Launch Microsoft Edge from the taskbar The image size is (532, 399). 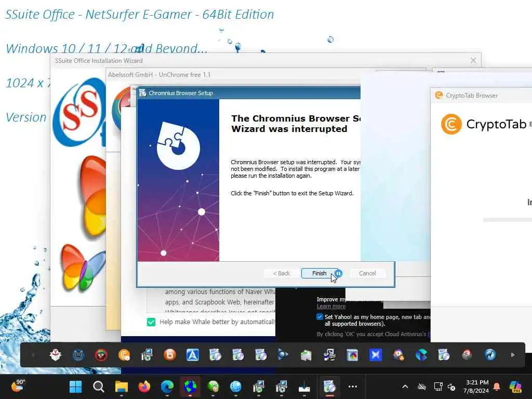coord(167,387)
